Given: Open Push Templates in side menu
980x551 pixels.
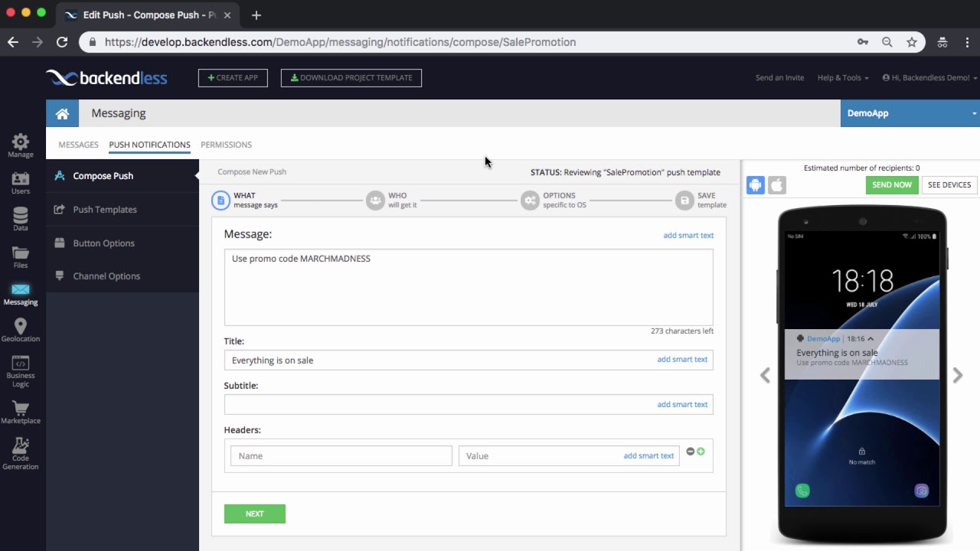Looking at the screenshot, I should point(122,210).
